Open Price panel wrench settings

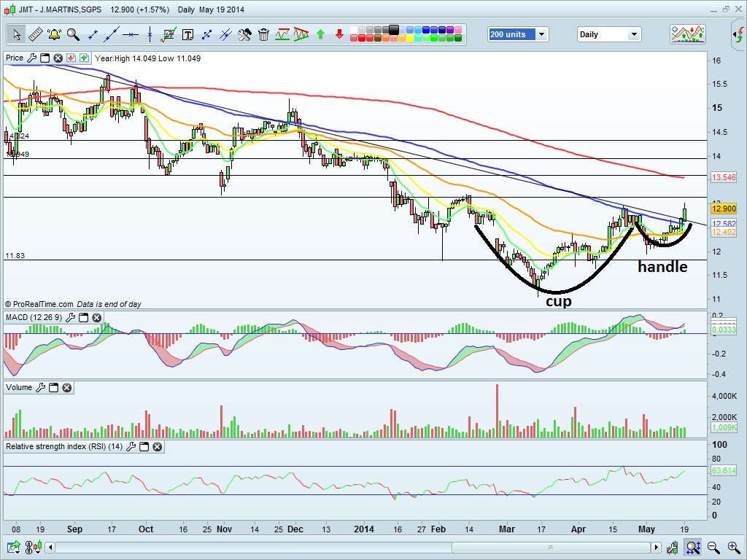tap(31, 58)
